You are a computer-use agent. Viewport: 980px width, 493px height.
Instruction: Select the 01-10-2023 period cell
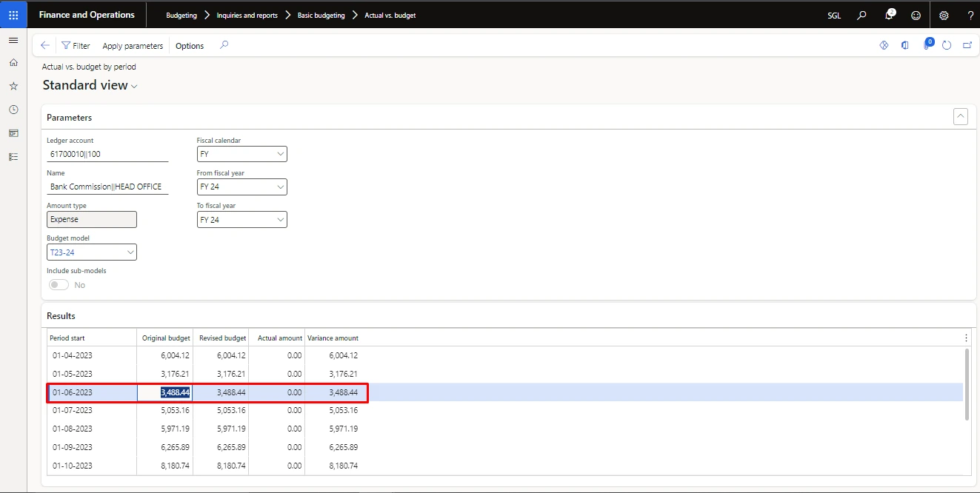[x=92, y=466]
